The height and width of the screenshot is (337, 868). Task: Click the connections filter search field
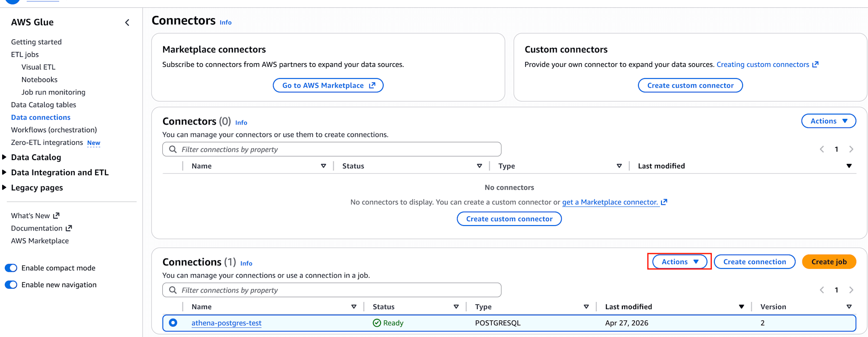click(339, 290)
